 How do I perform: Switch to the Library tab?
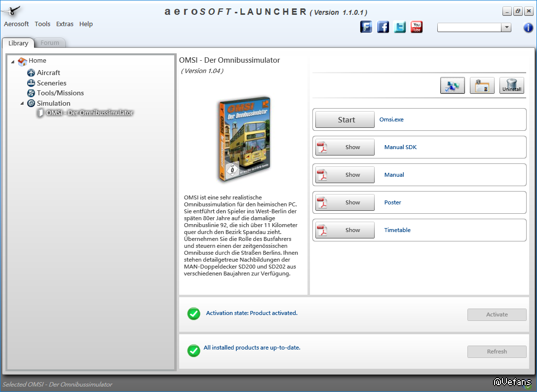pyautogui.click(x=18, y=43)
